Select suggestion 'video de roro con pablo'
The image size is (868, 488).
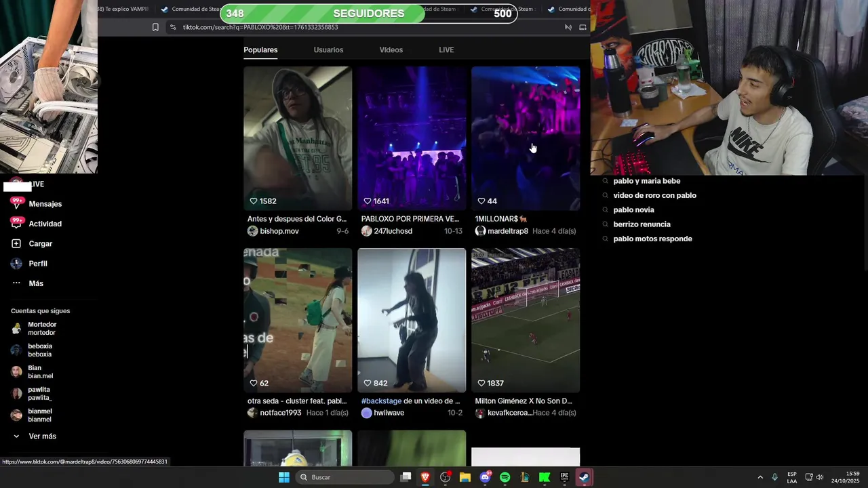[x=655, y=195]
